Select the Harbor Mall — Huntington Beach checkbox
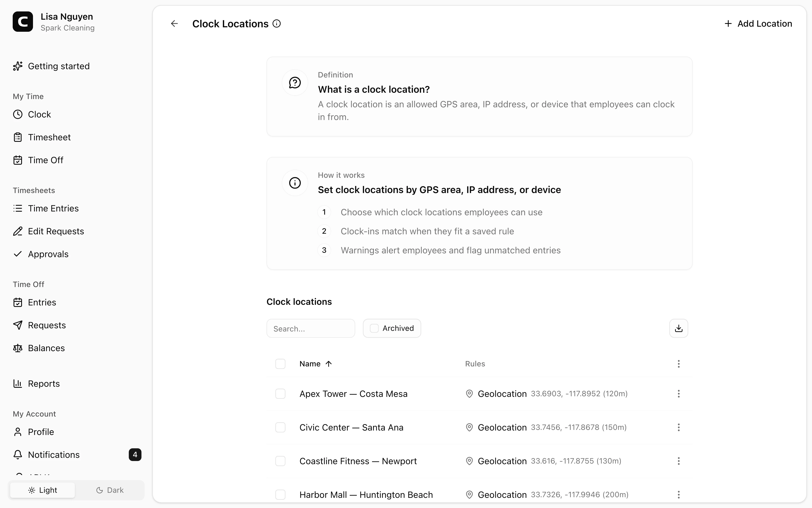 pos(280,495)
